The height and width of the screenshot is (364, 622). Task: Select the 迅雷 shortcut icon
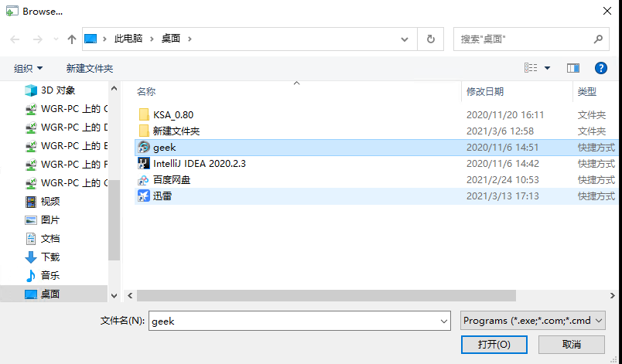(143, 196)
